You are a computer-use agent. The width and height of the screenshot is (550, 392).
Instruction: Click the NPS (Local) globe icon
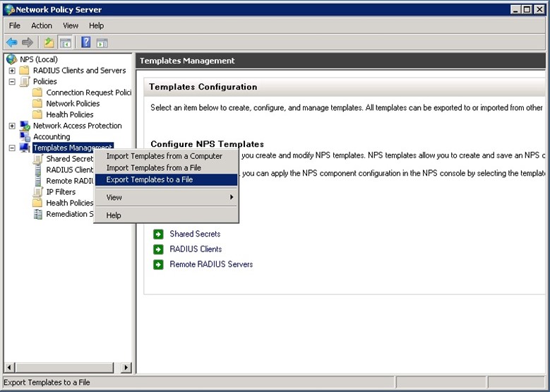pyautogui.click(x=11, y=59)
